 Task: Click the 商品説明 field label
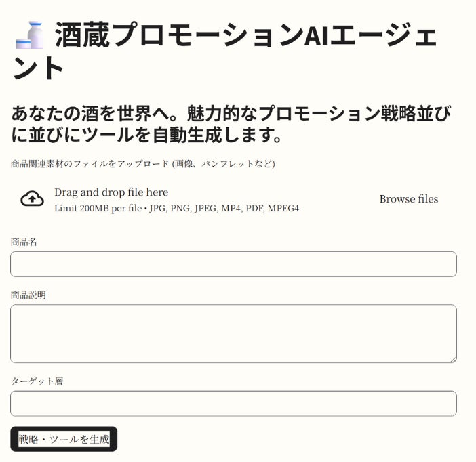pyautogui.click(x=28, y=295)
